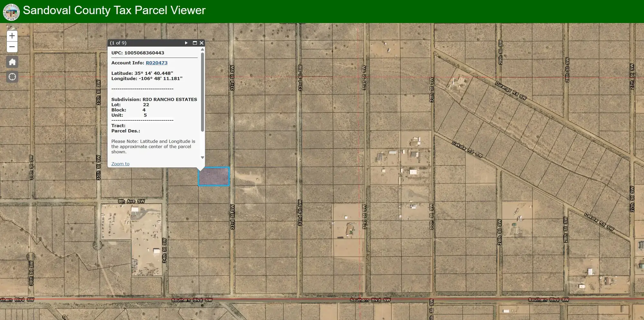Screen dimensions: 644x320
Task: Click the Sandoval County Tax Parcel Viewer title
Action: (x=114, y=10)
